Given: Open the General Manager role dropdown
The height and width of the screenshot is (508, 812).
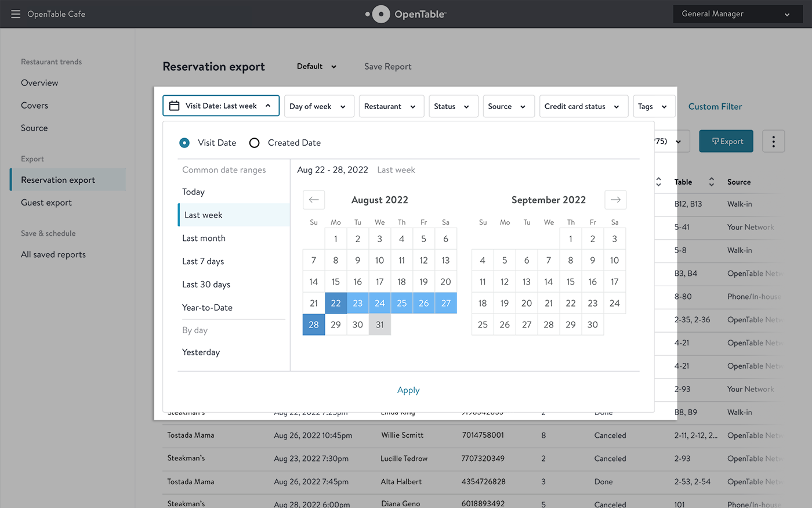Looking at the screenshot, I should (x=737, y=14).
